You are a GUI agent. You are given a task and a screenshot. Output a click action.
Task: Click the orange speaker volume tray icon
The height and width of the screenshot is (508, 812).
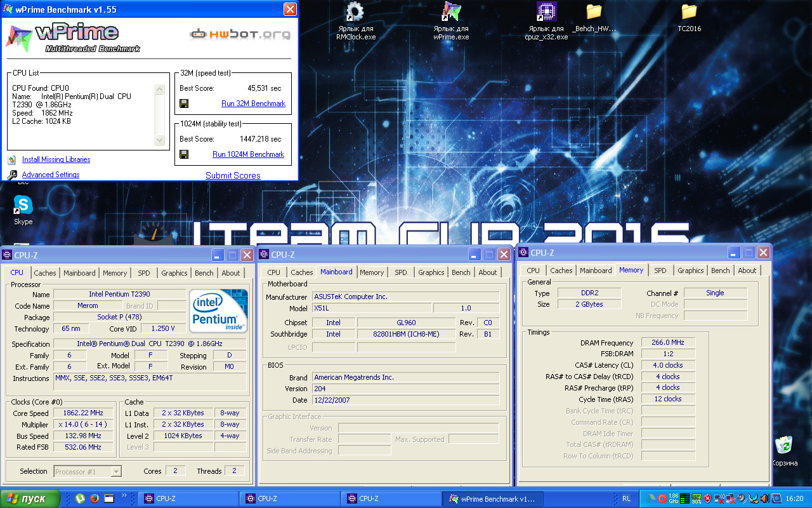click(x=765, y=498)
